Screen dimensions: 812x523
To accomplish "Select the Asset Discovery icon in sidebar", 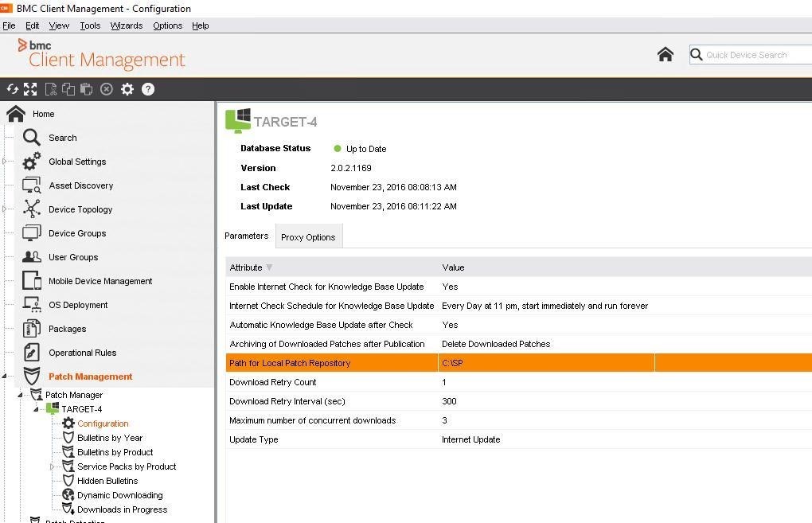I will (32, 185).
